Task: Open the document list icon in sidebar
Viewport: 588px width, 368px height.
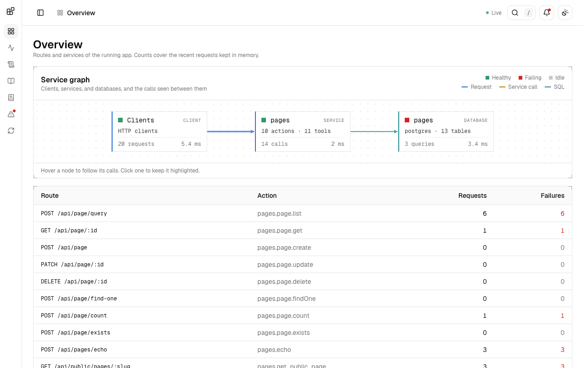Action: tap(11, 98)
